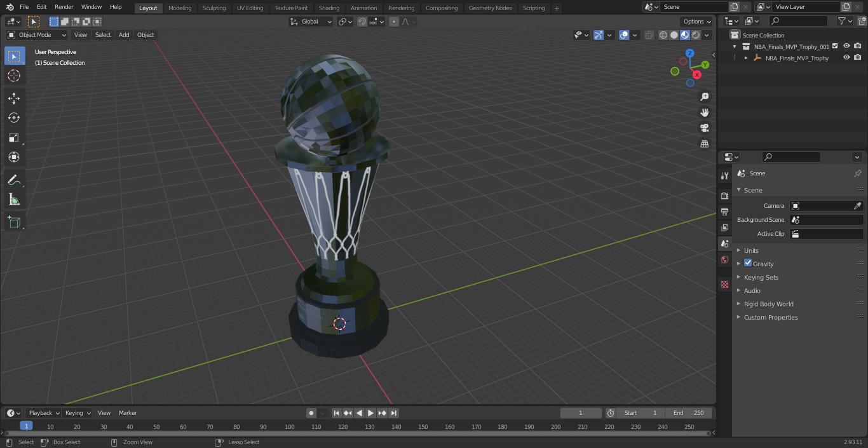The width and height of the screenshot is (868, 448).
Task: Open the Playback popover
Action: pos(43,413)
